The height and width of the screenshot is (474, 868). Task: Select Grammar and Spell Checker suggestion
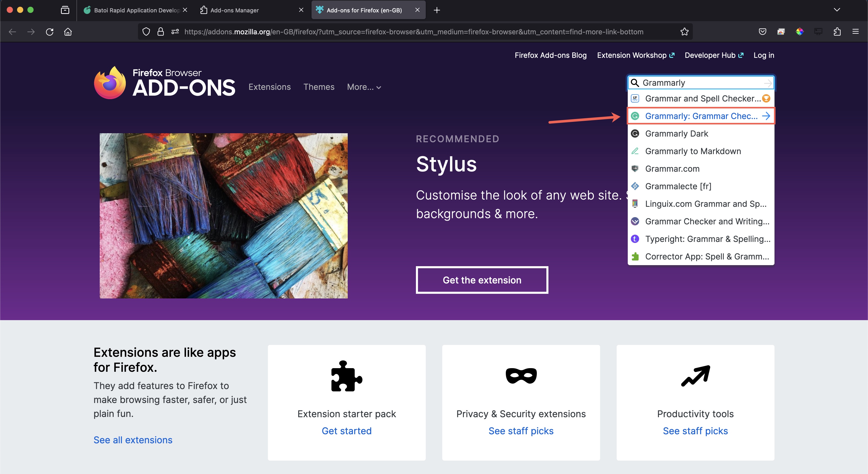coord(701,99)
